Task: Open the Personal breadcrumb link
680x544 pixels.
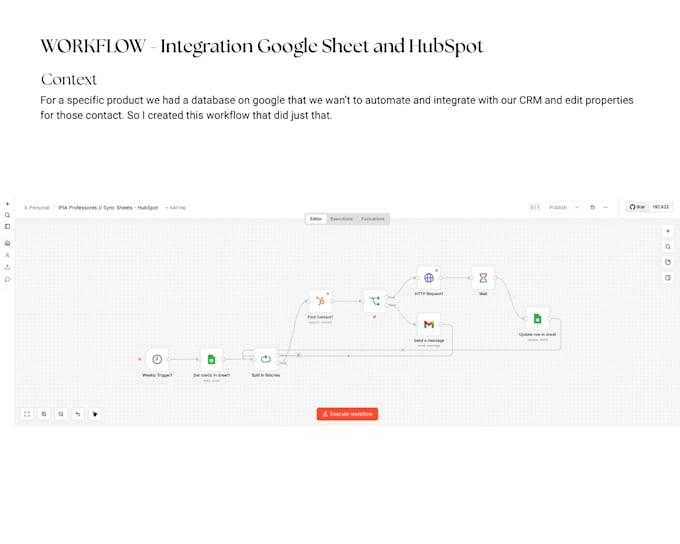Action: point(37,208)
